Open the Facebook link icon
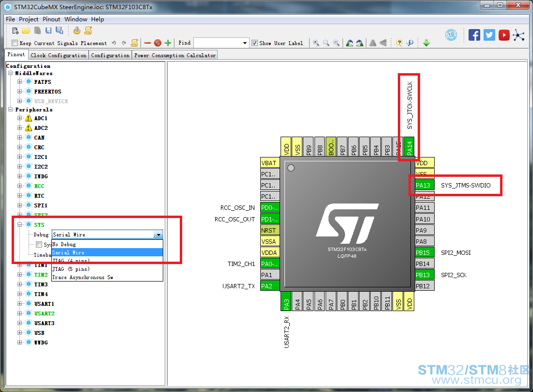Viewport: 533px width, 392px height. tap(474, 35)
